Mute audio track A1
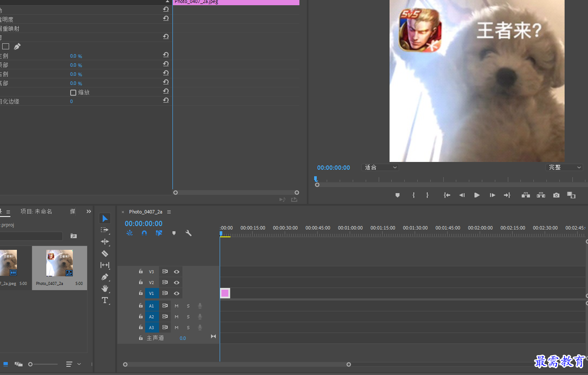The width and height of the screenshot is (588, 375). 176,306
